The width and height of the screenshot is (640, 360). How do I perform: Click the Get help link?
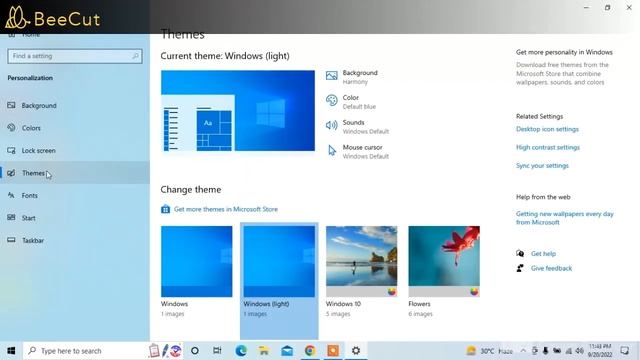pos(543,253)
